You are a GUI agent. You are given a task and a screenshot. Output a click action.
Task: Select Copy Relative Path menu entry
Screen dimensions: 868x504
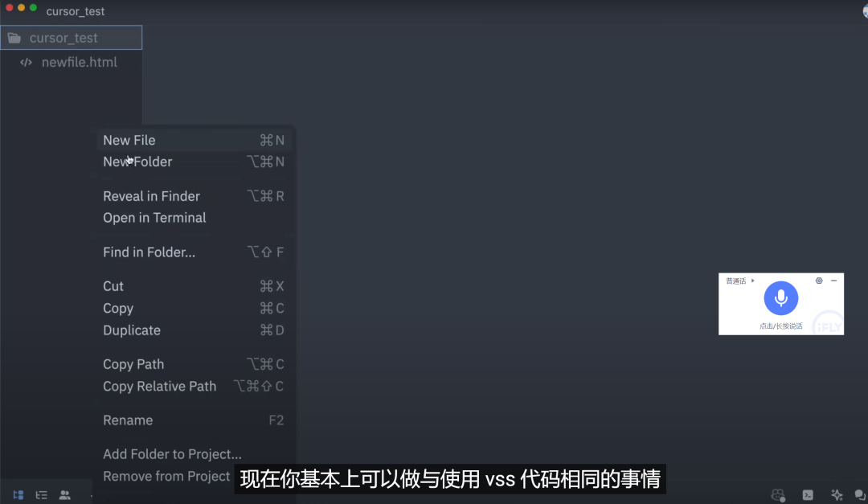click(194, 386)
